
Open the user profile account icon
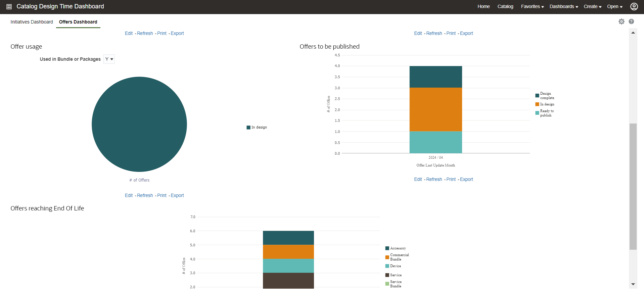click(x=634, y=6)
